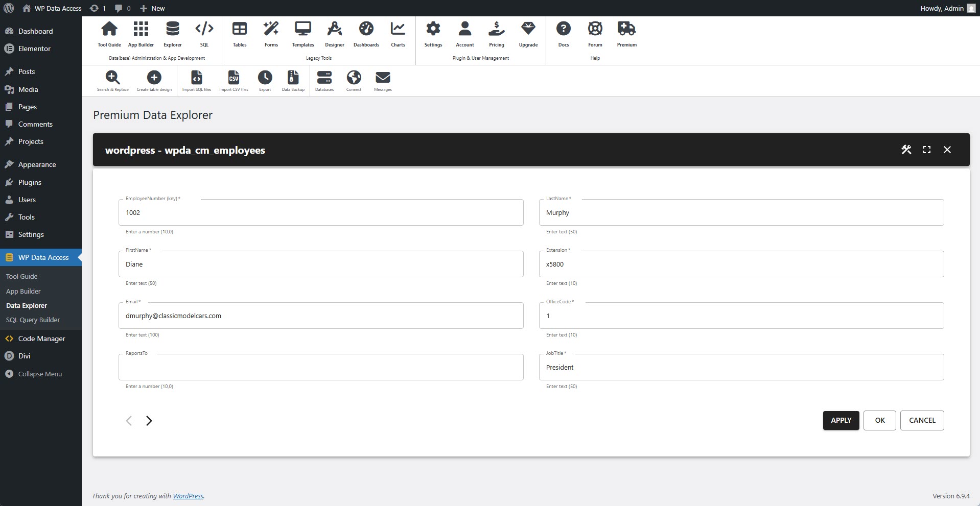
Task: Open table settings wrench icon
Action: tap(906, 150)
